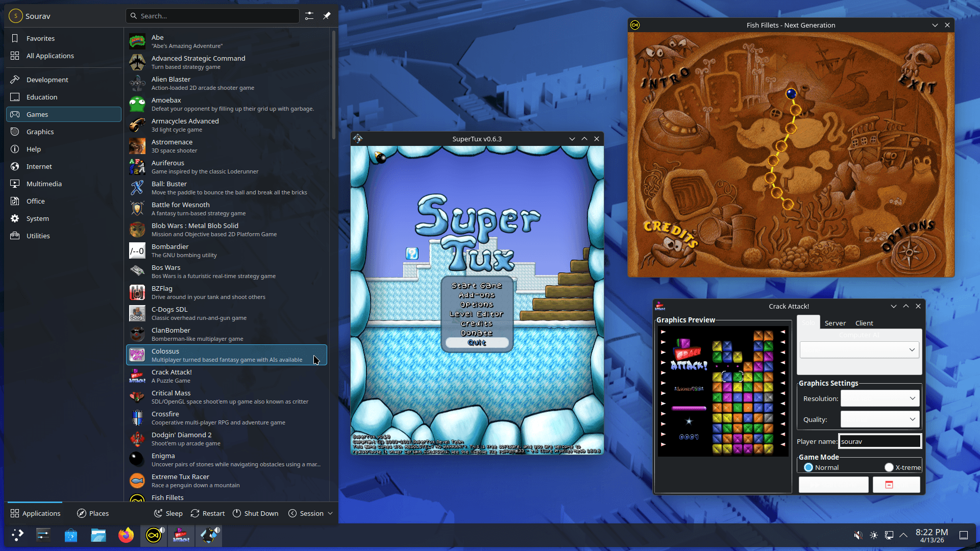Click the Battle for Wesnoth shield icon

click(137, 208)
